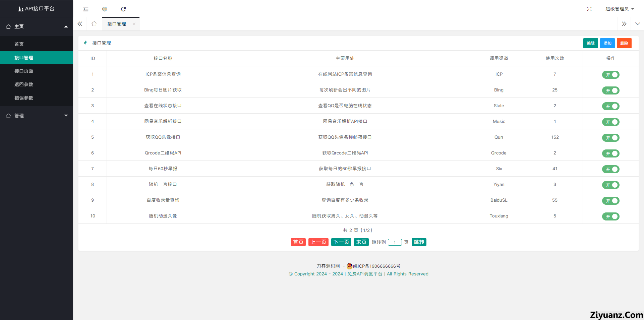This screenshot has width=644, height=320.
Task: Click the sidebar collapse menu icon
Action: [x=86, y=9]
